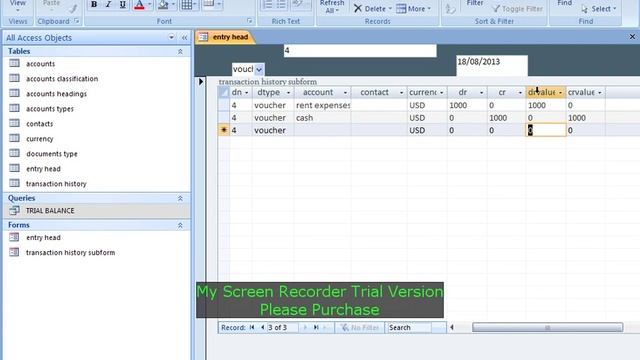Viewport: 640px width, 360px height.
Task: Open All Access Objects pane dropdown arrow
Action: (171, 38)
